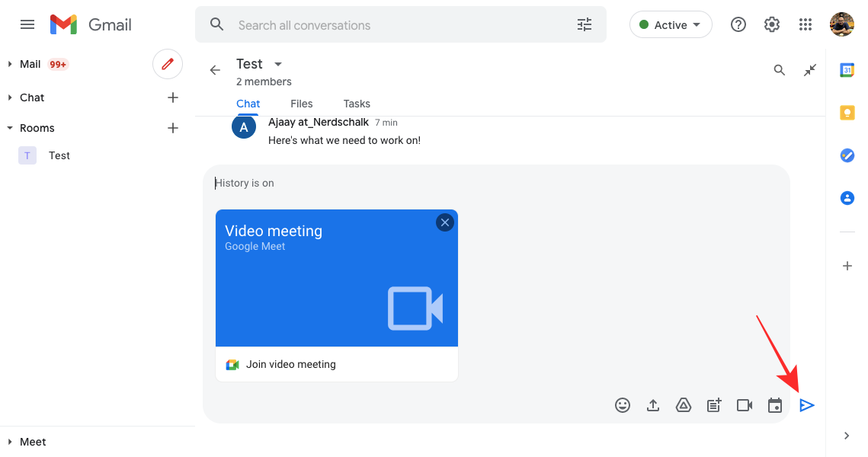
Task: Open Google Tasks side panel
Action: (847, 155)
